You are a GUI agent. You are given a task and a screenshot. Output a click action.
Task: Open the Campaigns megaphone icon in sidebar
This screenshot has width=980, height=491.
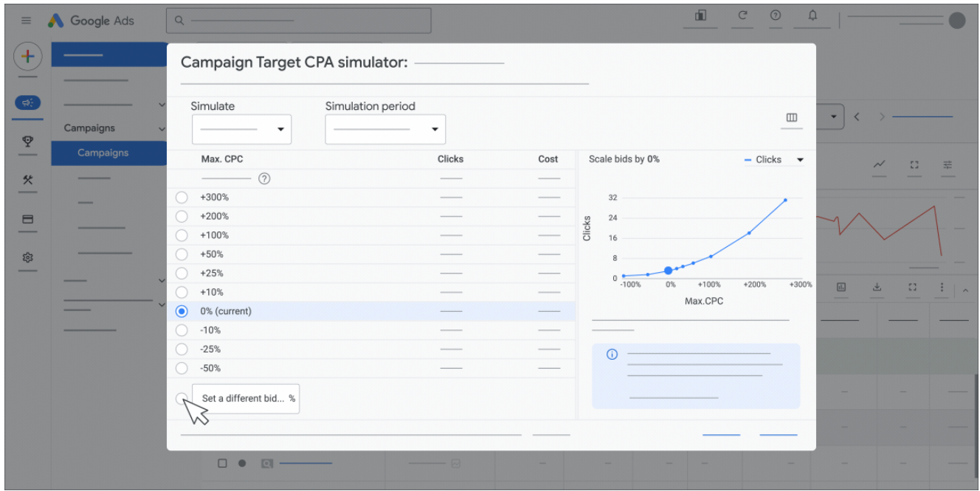[x=27, y=103]
